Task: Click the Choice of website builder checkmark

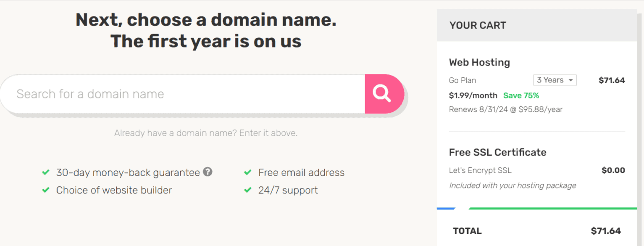Action: tap(46, 190)
